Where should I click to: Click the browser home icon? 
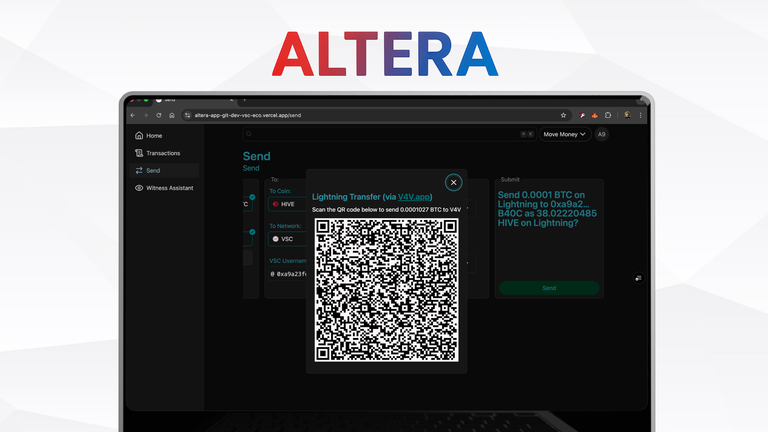[x=172, y=116]
